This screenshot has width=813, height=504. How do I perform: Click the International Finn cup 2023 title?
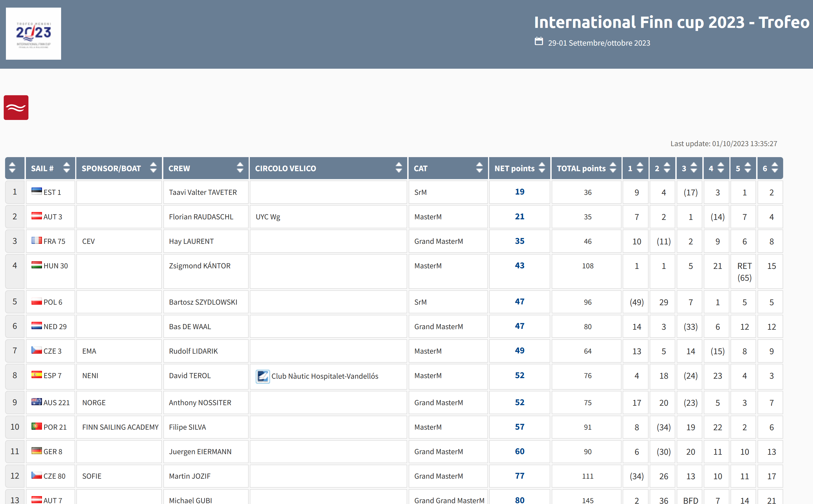tap(672, 22)
